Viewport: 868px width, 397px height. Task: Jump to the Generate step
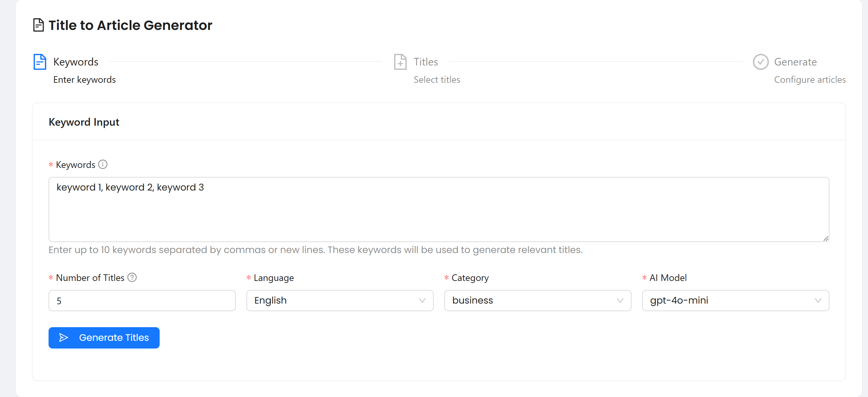coord(795,62)
